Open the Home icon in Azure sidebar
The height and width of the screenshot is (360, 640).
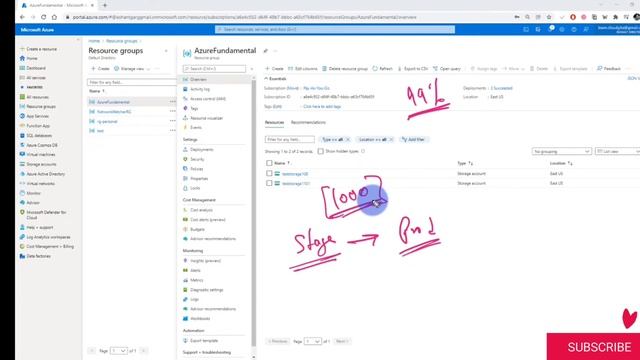22,58
